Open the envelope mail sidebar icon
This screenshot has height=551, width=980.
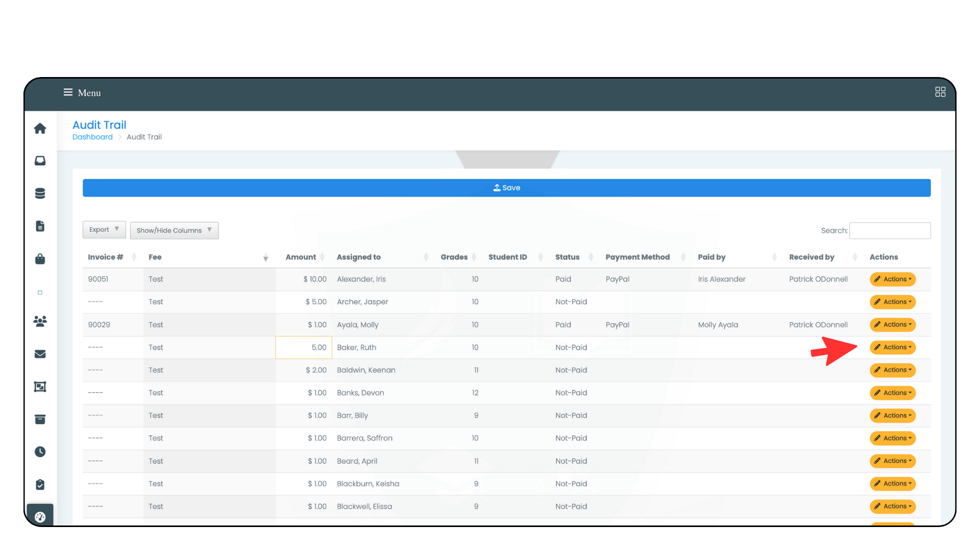40,354
